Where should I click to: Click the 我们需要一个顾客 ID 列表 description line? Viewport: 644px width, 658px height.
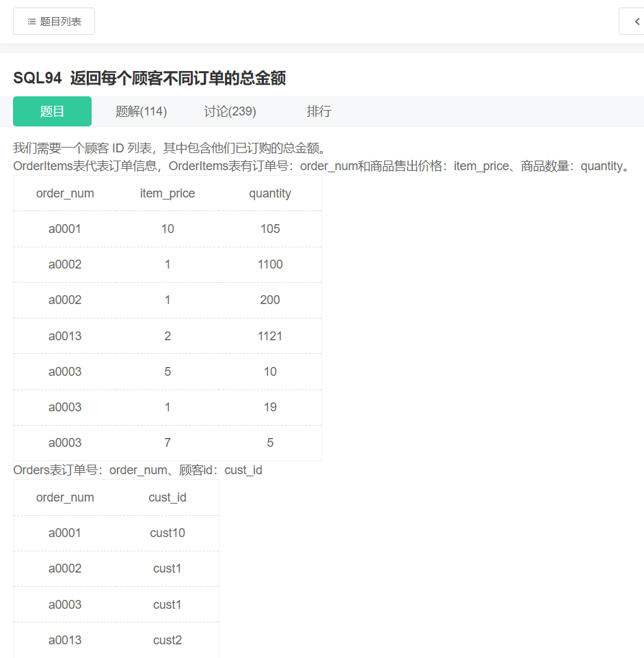click(170, 148)
